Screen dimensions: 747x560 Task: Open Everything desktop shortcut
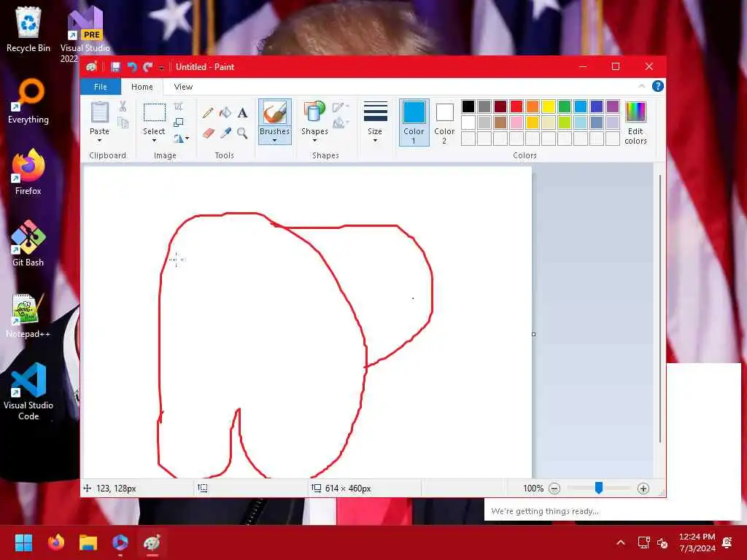click(x=28, y=101)
